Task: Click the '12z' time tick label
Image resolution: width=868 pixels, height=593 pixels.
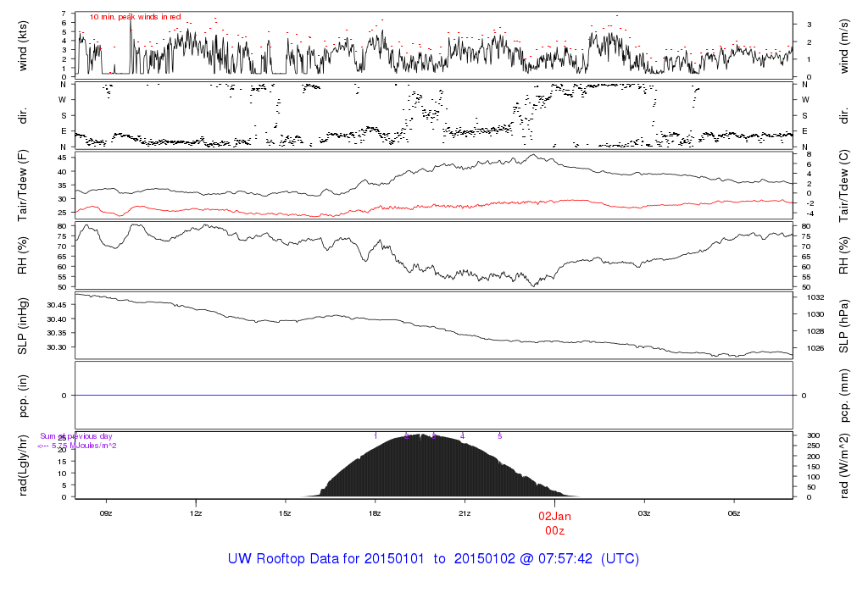Action: (x=196, y=513)
